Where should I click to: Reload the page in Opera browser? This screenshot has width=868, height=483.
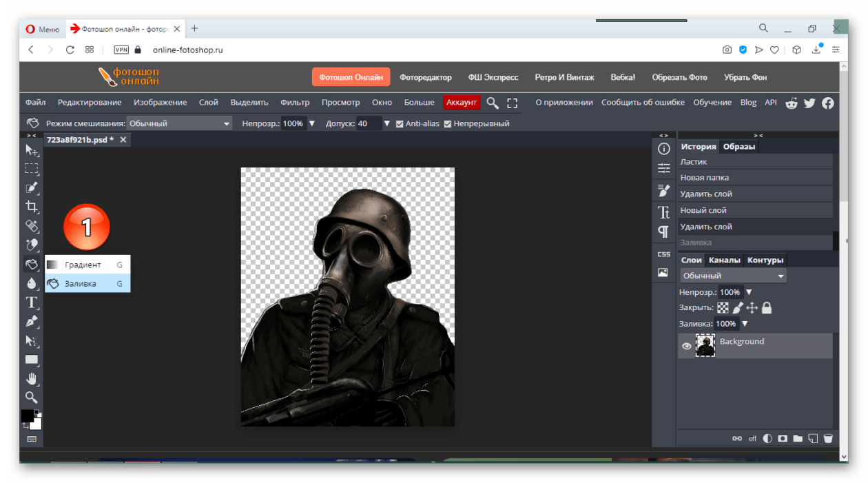(x=70, y=50)
